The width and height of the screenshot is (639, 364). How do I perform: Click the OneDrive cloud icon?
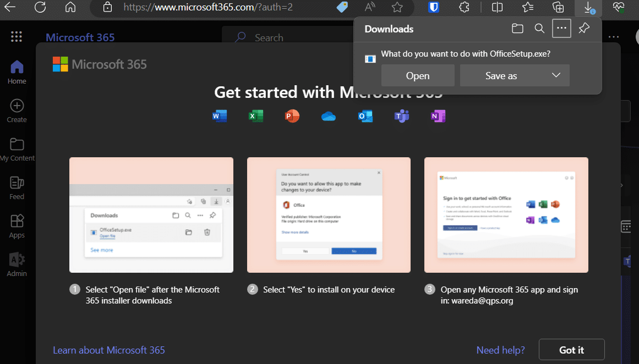(x=329, y=117)
